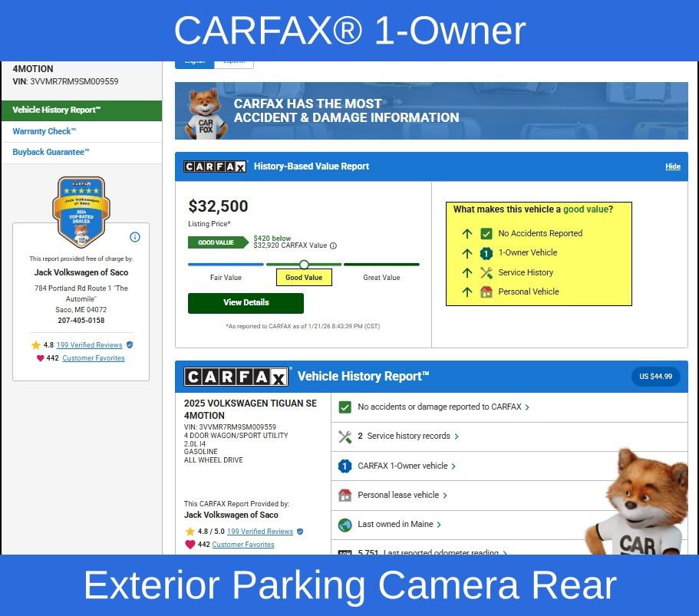The height and width of the screenshot is (616, 699).
Task: Hide the History-Based Value Report
Action: [x=672, y=166]
